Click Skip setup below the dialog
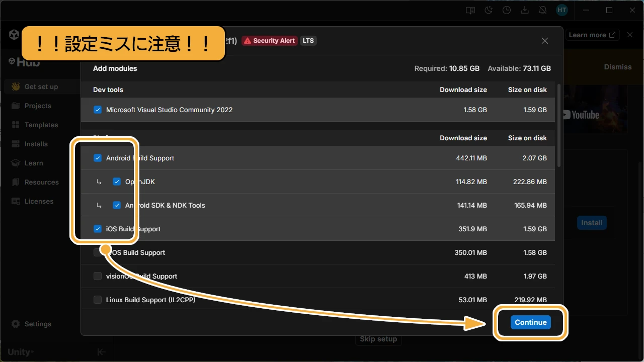Image resolution: width=644 pixels, height=362 pixels. (x=378, y=339)
